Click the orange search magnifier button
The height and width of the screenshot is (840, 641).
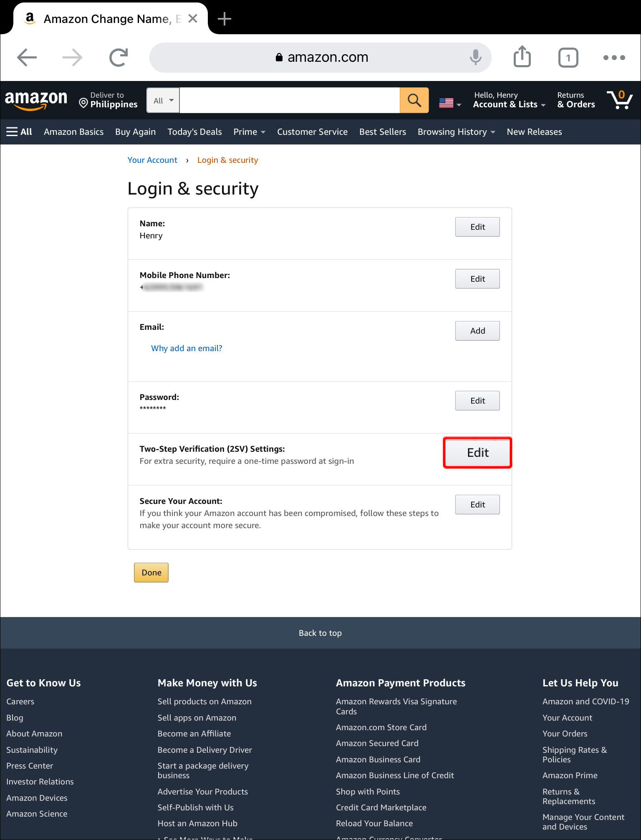point(414,100)
